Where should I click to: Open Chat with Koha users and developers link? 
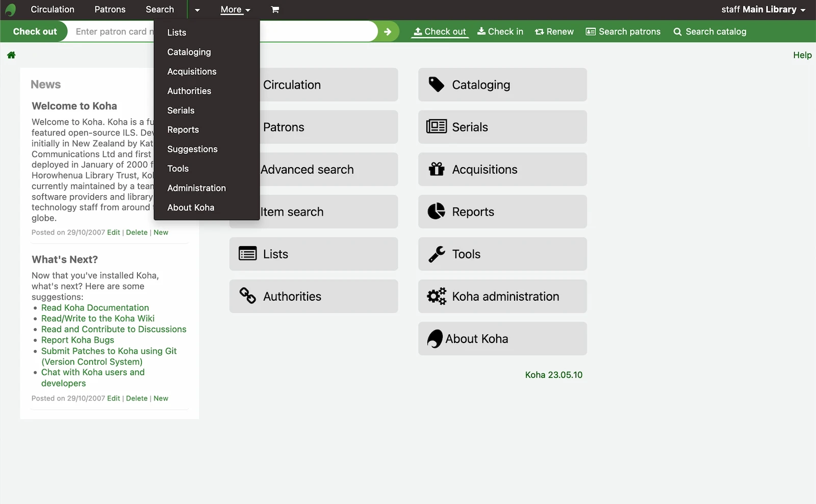click(x=93, y=378)
